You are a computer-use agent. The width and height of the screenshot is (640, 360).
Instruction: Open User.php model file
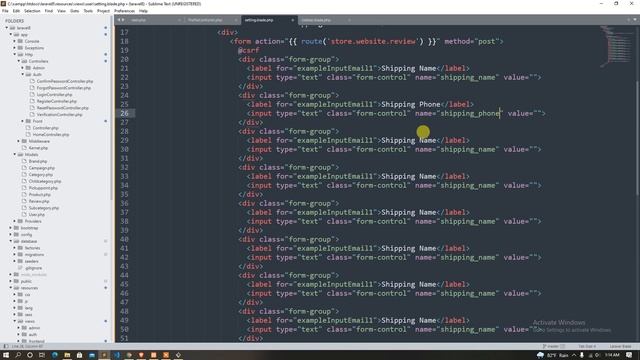click(x=36, y=215)
